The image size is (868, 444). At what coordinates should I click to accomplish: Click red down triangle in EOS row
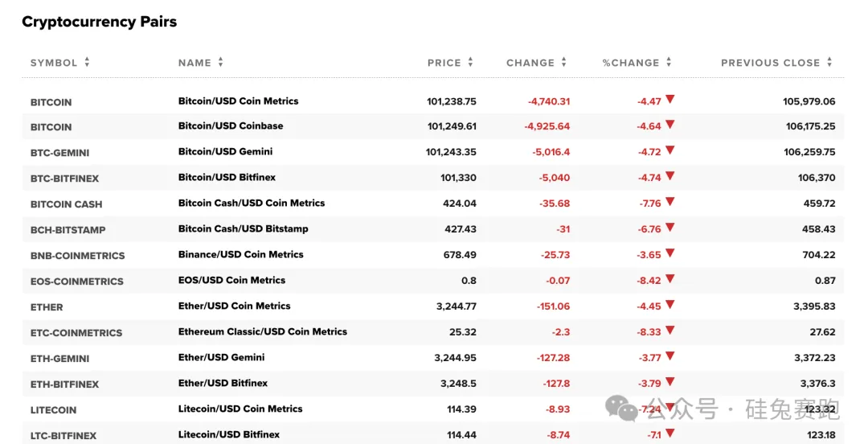(x=669, y=280)
